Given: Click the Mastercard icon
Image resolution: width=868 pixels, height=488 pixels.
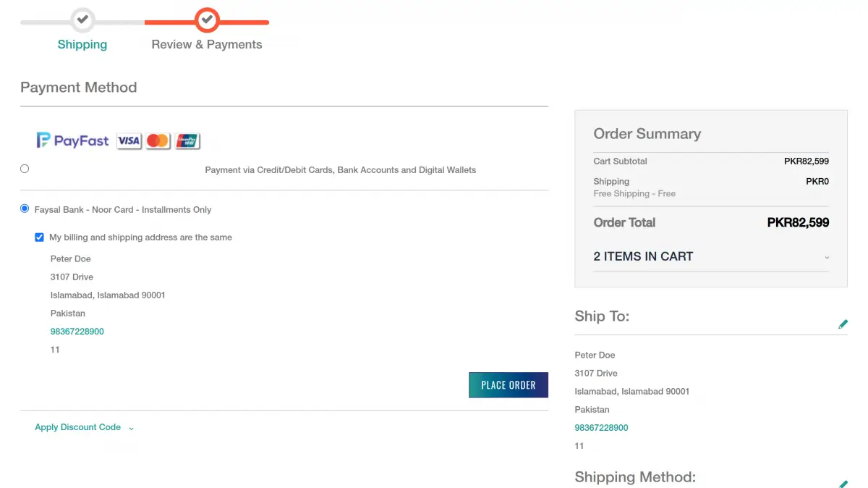Looking at the screenshot, I should click(x=157, y=140).
